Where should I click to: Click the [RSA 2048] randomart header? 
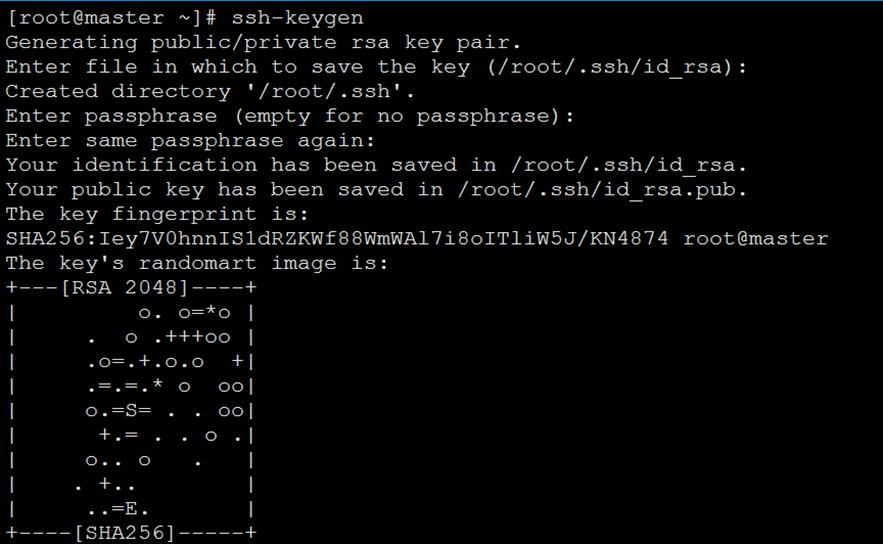tap(124, 288)
